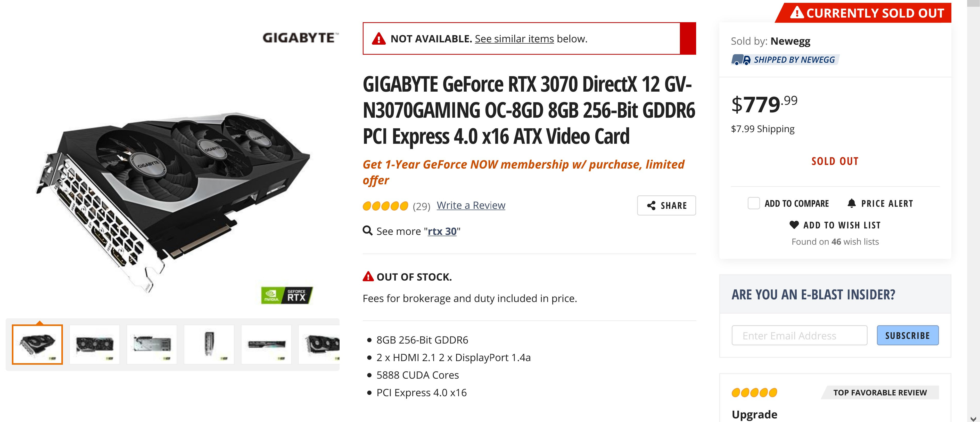Click the five-star rating under product title
Image resolution: width=980 pixels, height=422 pixels.
coord(385,206)
